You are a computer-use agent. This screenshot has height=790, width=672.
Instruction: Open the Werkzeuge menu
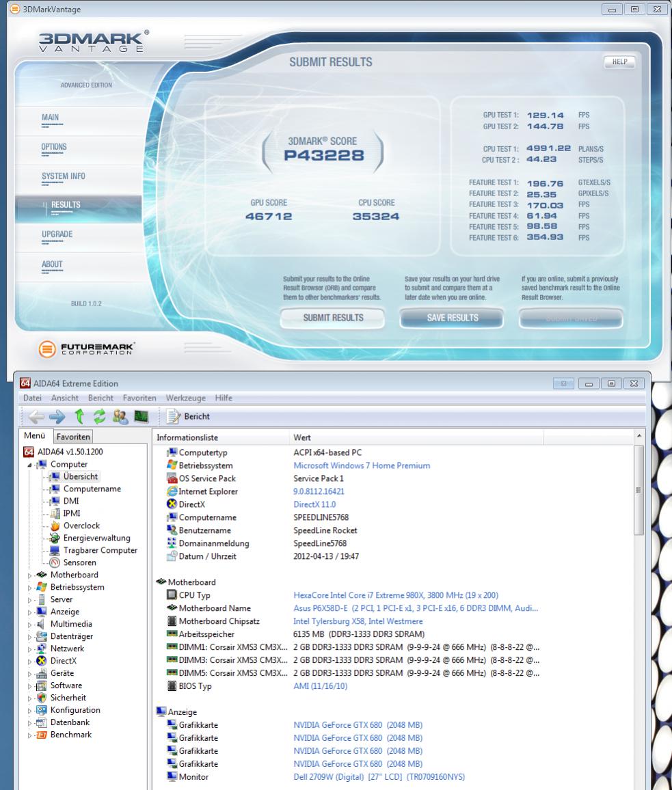(185, 398)
